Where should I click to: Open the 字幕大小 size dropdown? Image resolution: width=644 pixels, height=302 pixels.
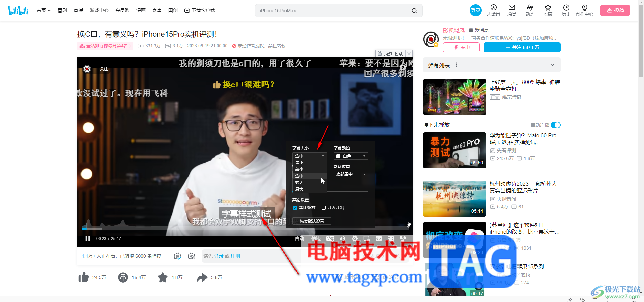(310, 156)
